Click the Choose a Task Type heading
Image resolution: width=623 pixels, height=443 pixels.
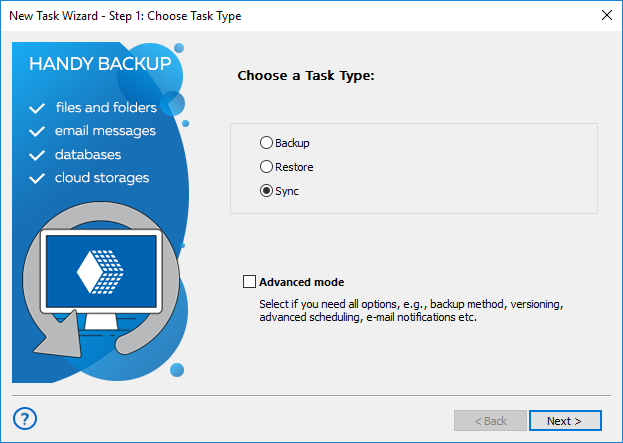(x=305, y=75)
